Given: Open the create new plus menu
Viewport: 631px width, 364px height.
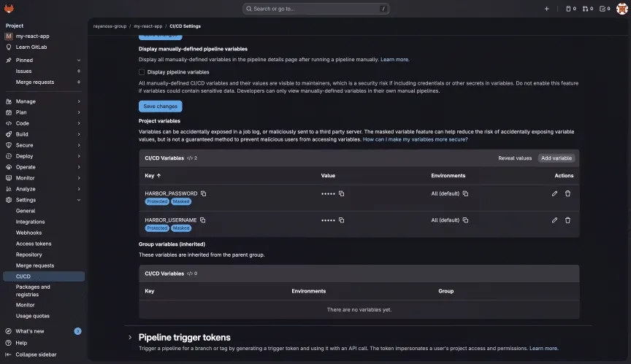Looking at the screenshot, I should coord(546,9).
